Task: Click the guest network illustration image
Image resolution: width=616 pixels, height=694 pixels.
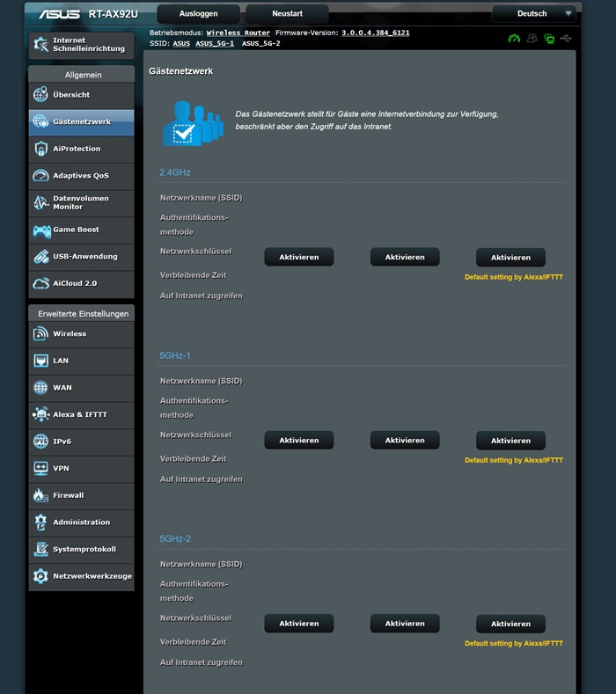Action: [x=193, y=123]
